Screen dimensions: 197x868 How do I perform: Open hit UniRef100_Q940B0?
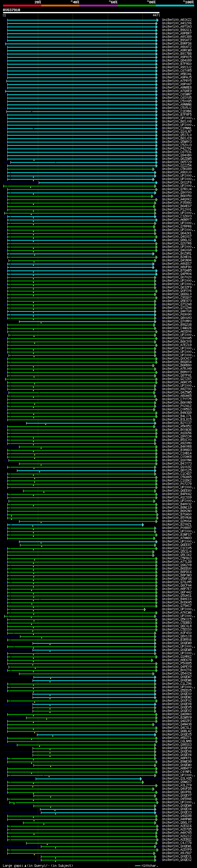coord(177,155)
